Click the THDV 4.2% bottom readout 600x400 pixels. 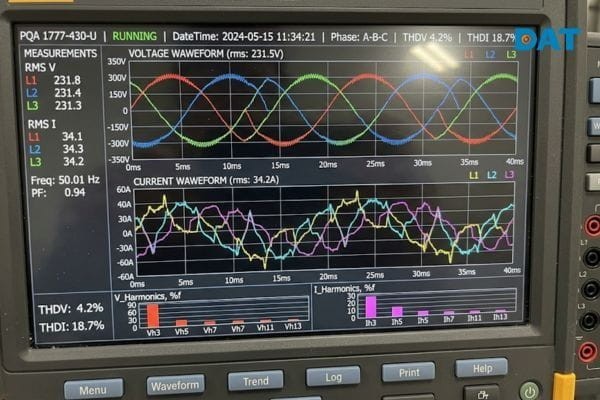tap(71, 308)
